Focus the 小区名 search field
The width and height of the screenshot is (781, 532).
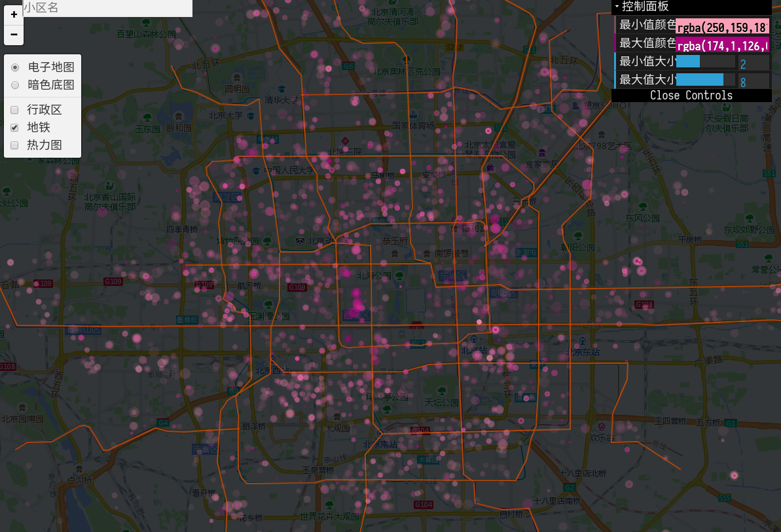click(x=107, y=8)
